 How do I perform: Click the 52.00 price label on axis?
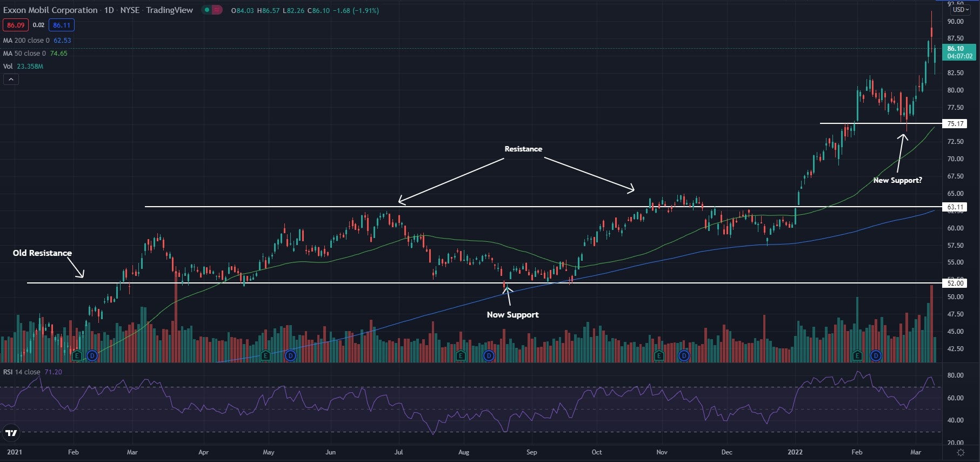(x=955, y=283)
